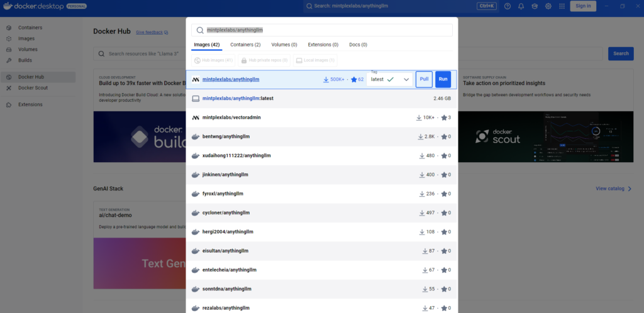
Task: Open the Give feedback link
Action: (150, 33)
